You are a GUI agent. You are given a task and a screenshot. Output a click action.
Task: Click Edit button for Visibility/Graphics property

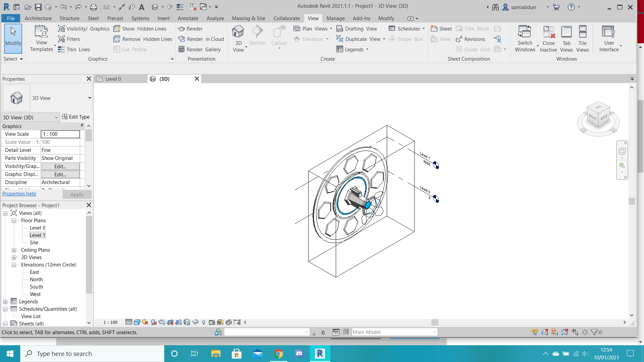60,167
